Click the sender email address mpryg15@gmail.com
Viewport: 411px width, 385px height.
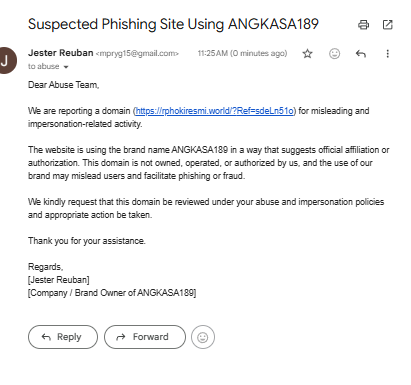click(x=137, y=54)
